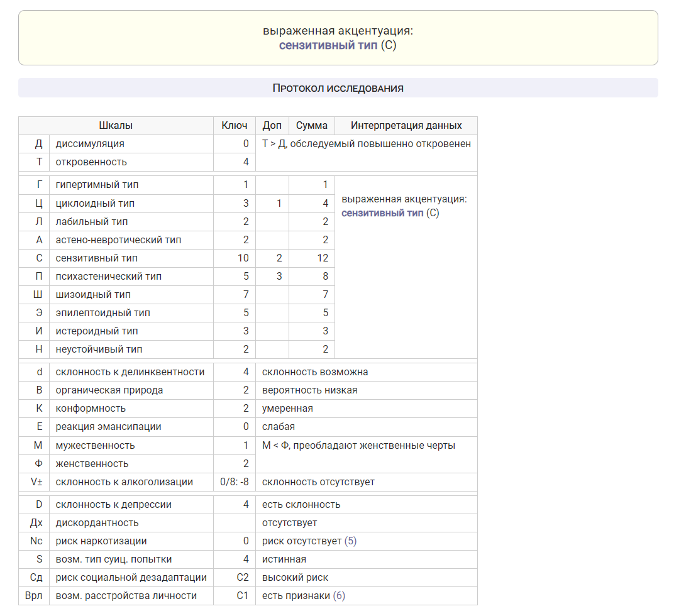Click the 'умеренная' interpretation
691x616 pixels.
coord(287,409)
